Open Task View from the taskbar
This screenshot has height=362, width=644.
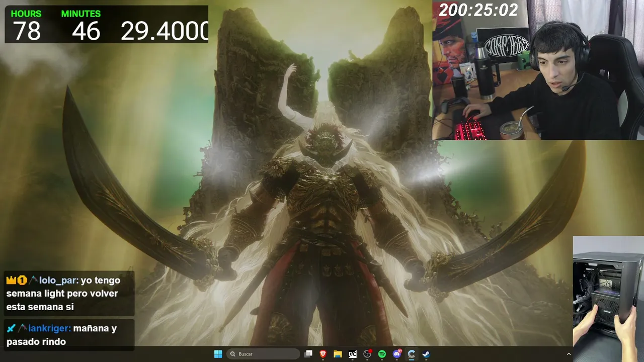click(x=308, y=354)
